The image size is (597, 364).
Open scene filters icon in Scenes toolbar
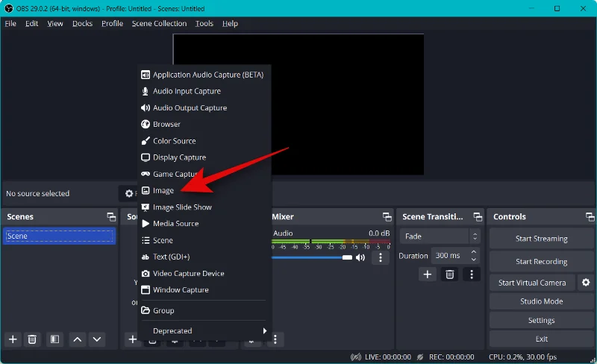pyautogui.click(x=54, y=339)
